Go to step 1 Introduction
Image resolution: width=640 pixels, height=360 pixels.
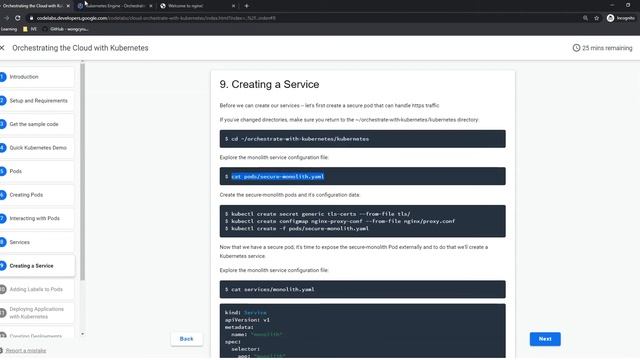37,77
